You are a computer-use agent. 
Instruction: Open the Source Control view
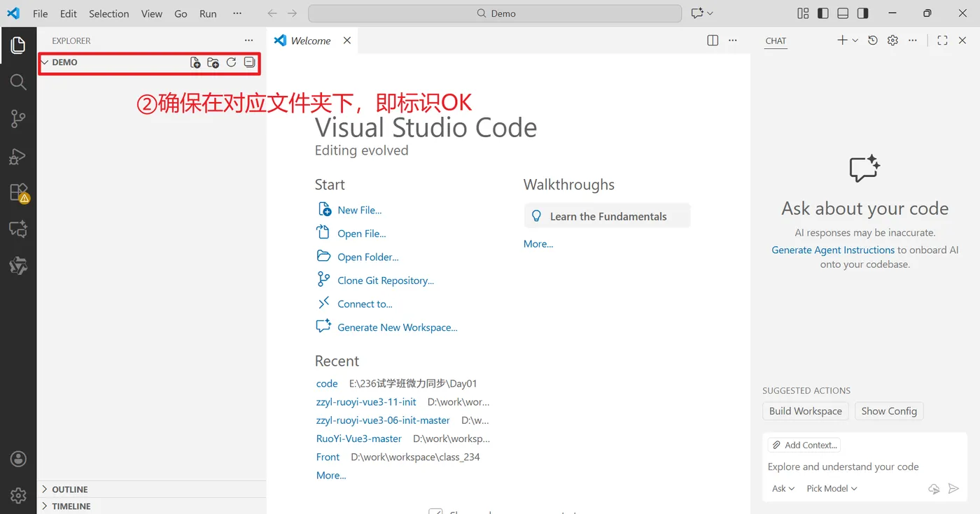(18, 119)
